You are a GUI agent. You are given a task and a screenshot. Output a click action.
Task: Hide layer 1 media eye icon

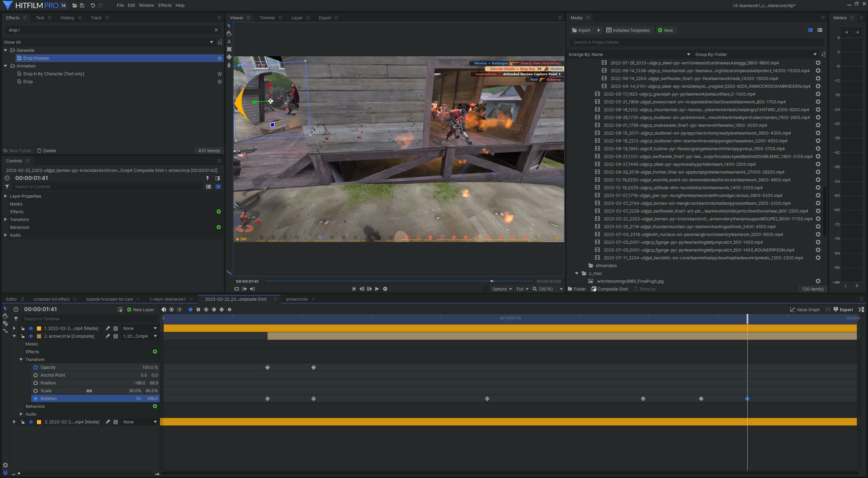click(x=31, y=328)
